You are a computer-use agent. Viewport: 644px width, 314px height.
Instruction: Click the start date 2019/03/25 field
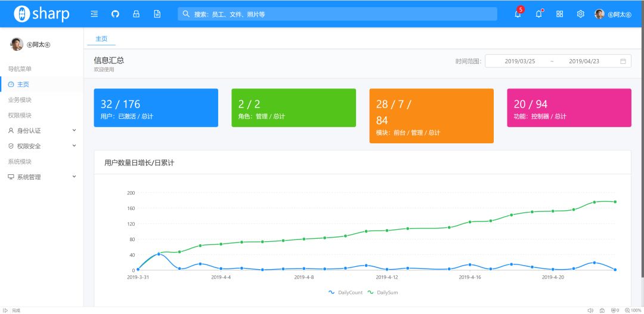[520, 61]
